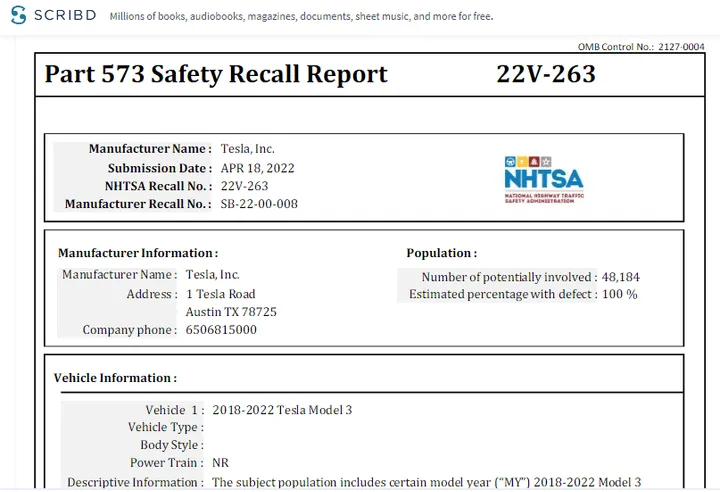Click the NHTSA Recall No. value

coord(244,186)
